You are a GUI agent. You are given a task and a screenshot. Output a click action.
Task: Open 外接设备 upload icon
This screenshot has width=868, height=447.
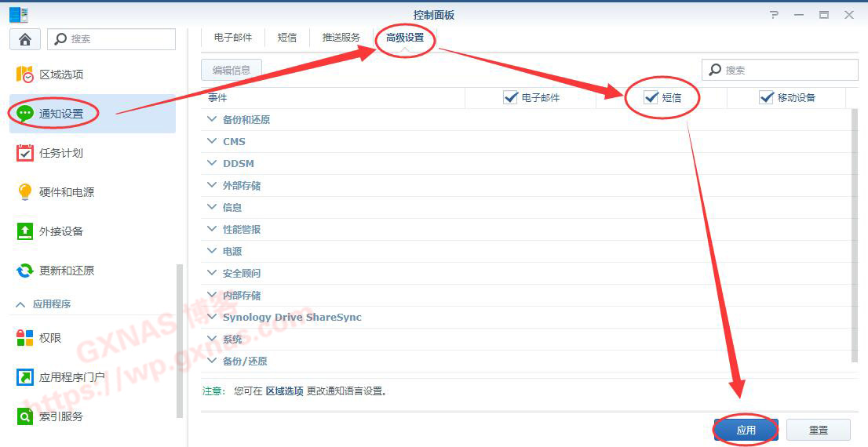click(x=25, y=231)
